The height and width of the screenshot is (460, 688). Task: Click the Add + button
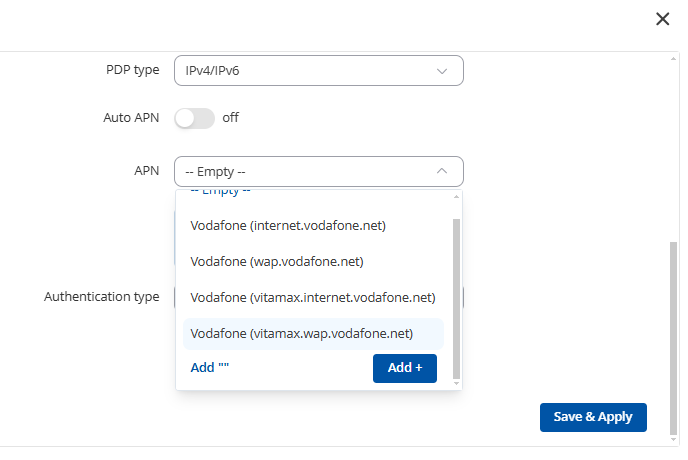click(405, 368)
